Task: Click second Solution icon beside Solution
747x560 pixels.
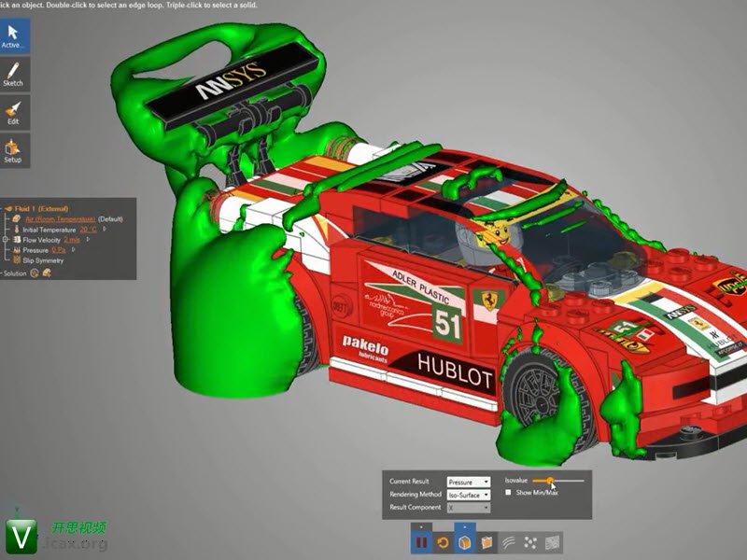Action: (x=47, y=273)
